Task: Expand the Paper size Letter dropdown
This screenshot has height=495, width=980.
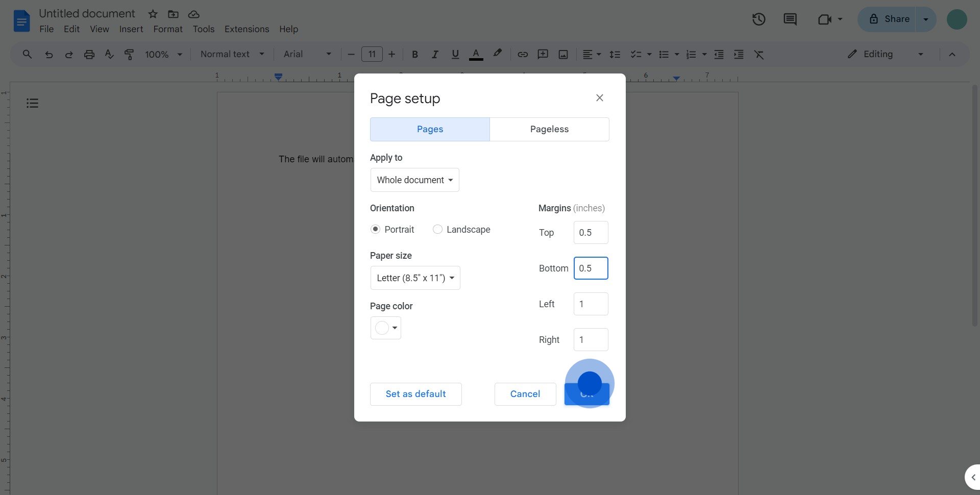Action: coord(415,278)
